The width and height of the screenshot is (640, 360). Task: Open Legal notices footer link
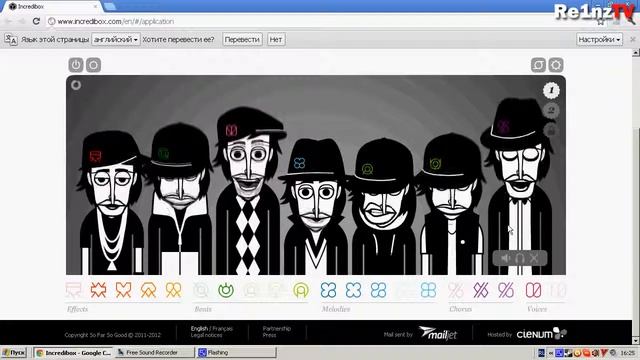[207, 335]
